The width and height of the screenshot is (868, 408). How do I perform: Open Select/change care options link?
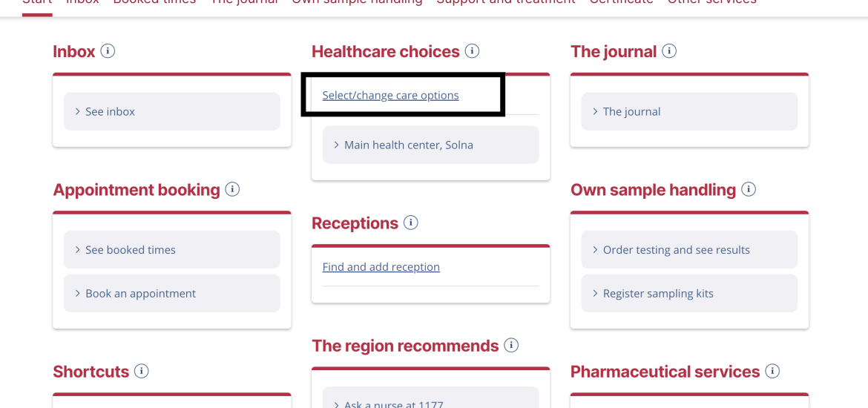click(390, 95)
